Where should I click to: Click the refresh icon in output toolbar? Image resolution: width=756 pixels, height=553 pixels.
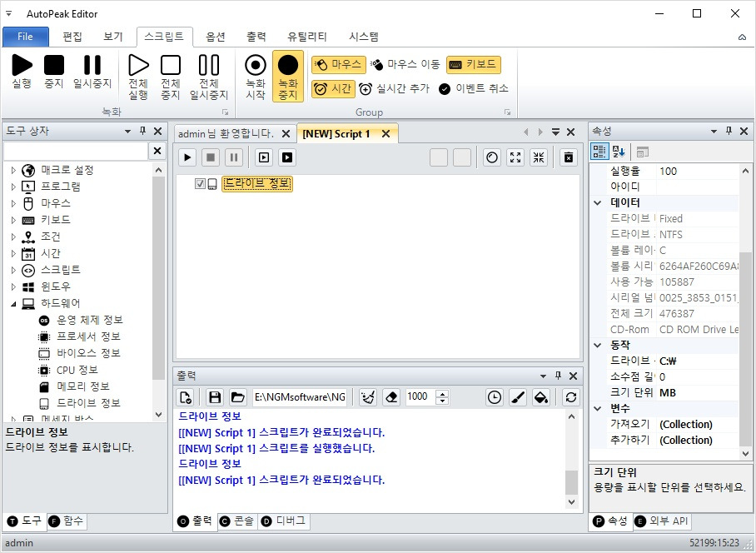click(571, 397)
